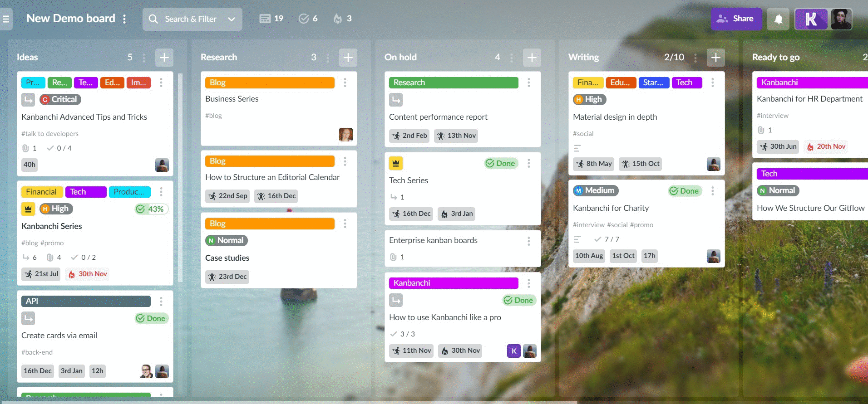Open the Business Series card title
The image size is (868, 404).
232,99
